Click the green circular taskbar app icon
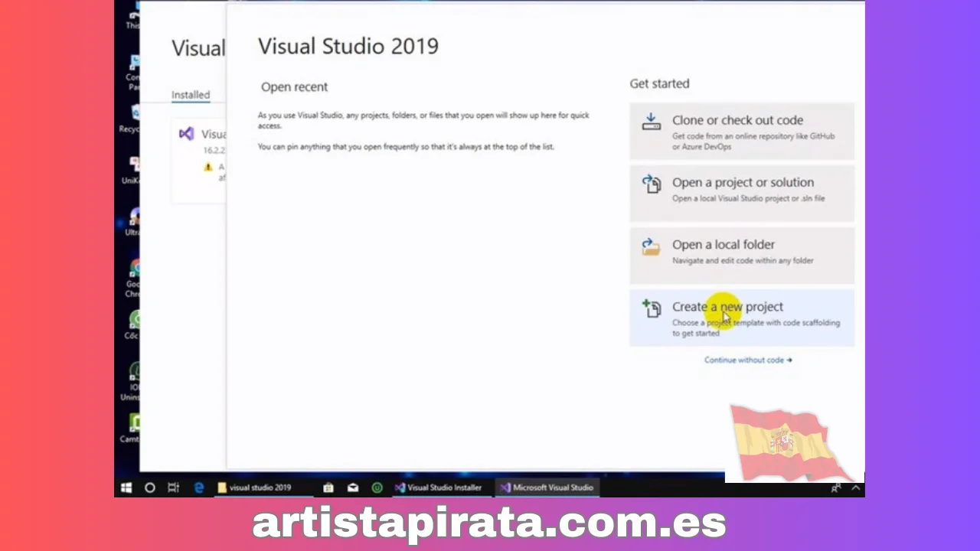Image resolution: width=980 pixels, height=551 pixels. [377, 487]
